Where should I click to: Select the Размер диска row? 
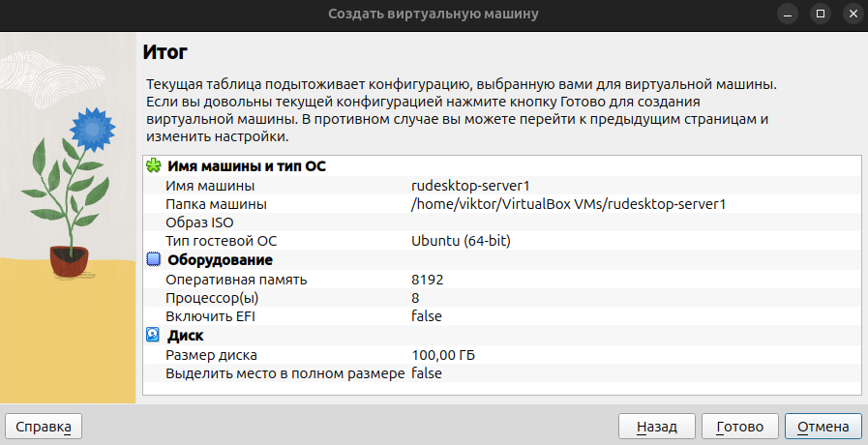pyautogui.click(x=211, y=355)
